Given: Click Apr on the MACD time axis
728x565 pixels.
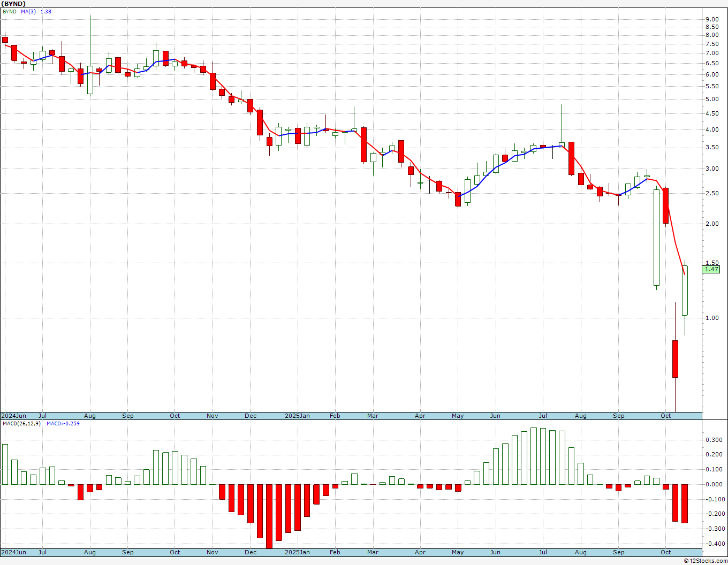Looking at the screenshot, I should pyautogui.click(x=420, y=552).
